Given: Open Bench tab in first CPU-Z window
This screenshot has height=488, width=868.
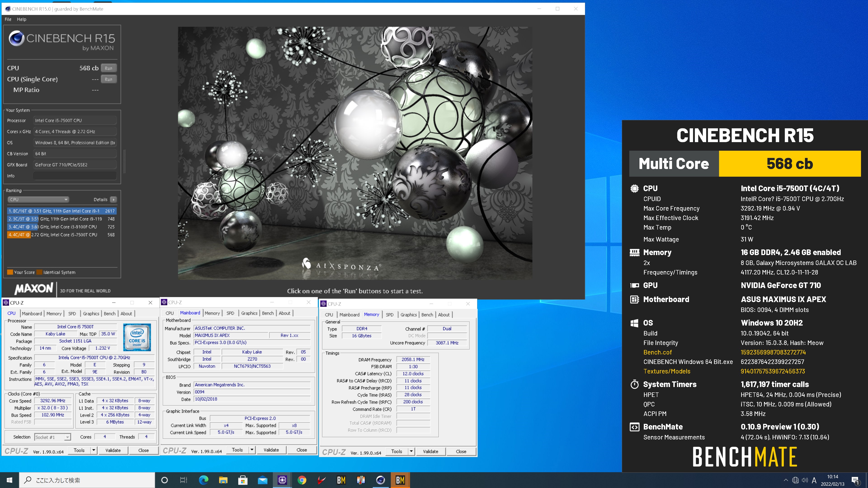Looking at the screenshot, I should (x=109, y=314).
